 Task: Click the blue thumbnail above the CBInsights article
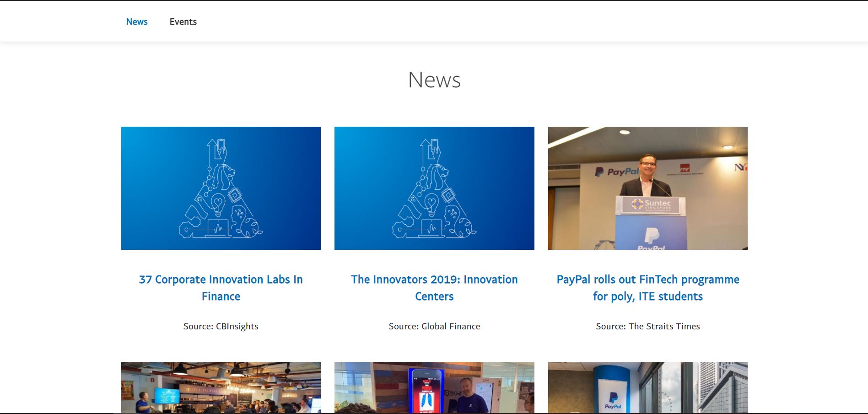(x=221, y=188)
